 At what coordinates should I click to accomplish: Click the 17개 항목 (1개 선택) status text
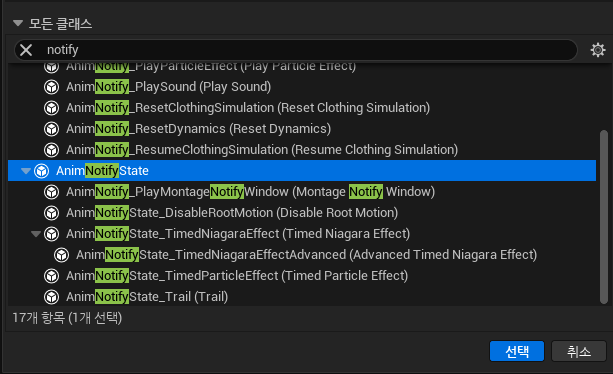[x=67, y=318]
